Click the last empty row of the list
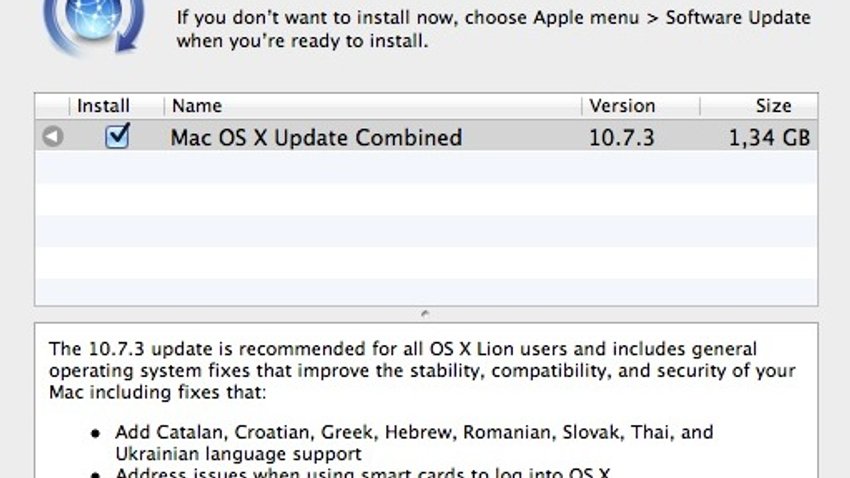The width and height of the screenshot is (850, 478). (x=426, y=293)
